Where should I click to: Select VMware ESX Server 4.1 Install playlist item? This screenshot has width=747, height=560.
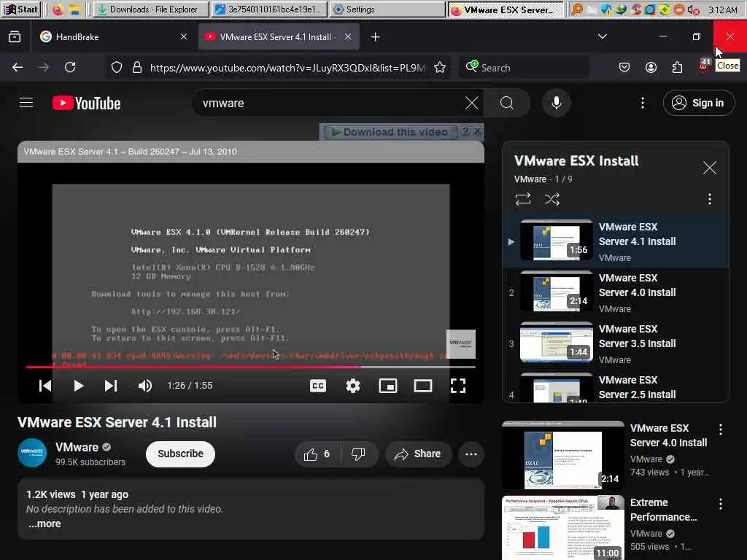616,241
